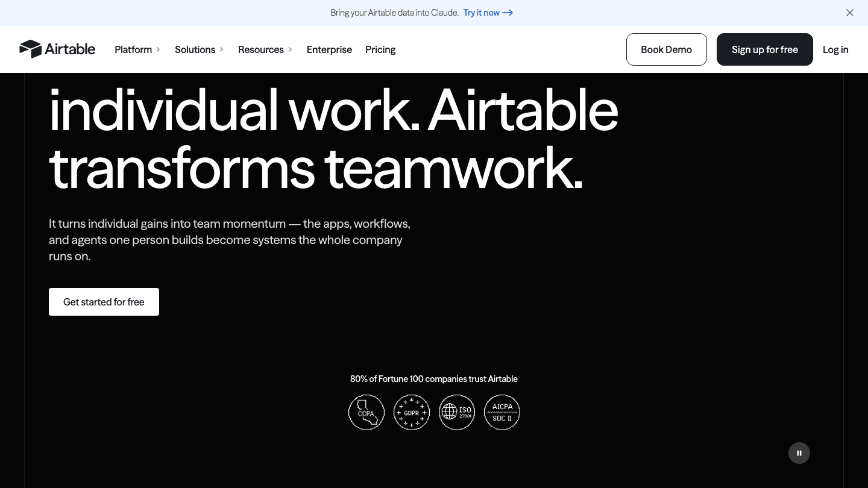Click the ISO 27001 badge

click(457, 412)
